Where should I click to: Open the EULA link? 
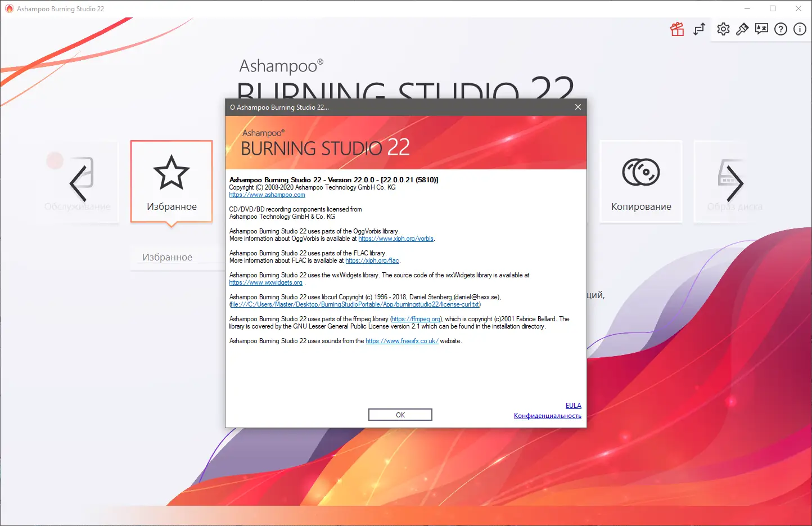point(574,406)
